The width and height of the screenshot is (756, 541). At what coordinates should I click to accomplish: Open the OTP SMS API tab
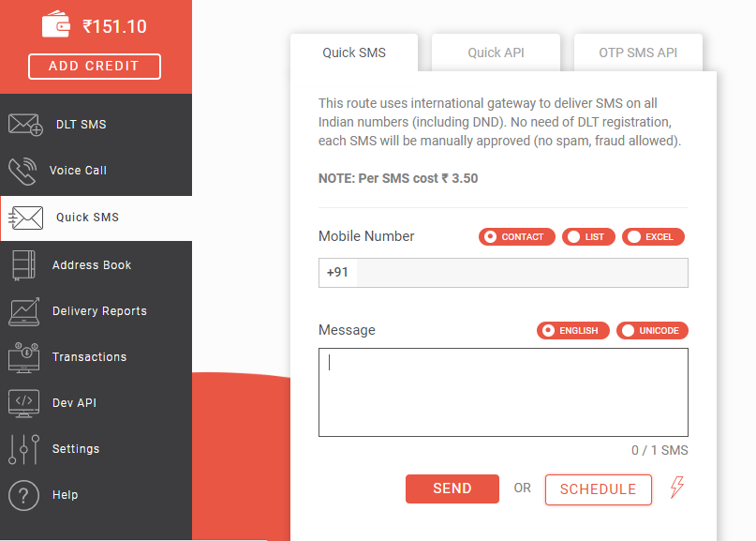pos(638,53)
